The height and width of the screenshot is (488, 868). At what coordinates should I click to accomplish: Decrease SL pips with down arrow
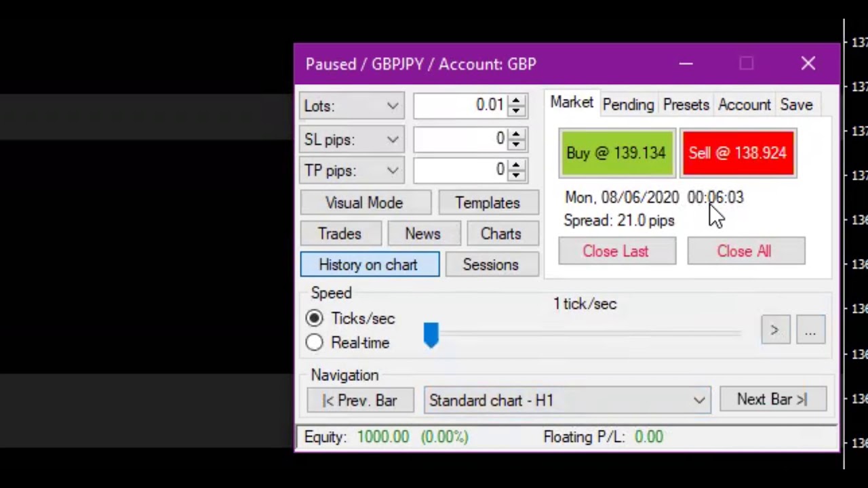tap(516, 144)
